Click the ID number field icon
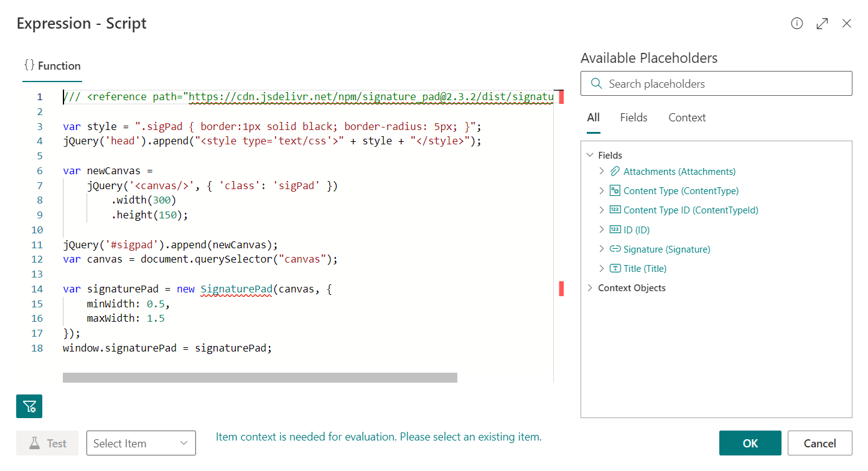Screen dimensions: 868x471 615,230
